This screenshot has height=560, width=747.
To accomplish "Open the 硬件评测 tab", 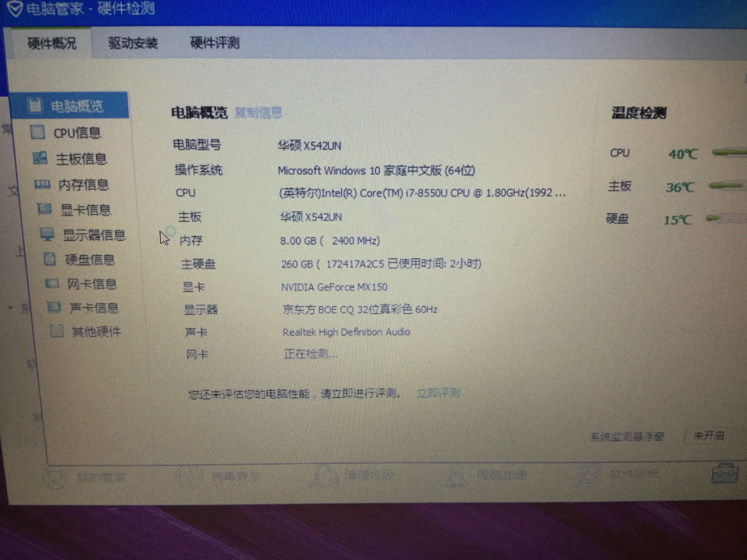I will tap(215, 43).
